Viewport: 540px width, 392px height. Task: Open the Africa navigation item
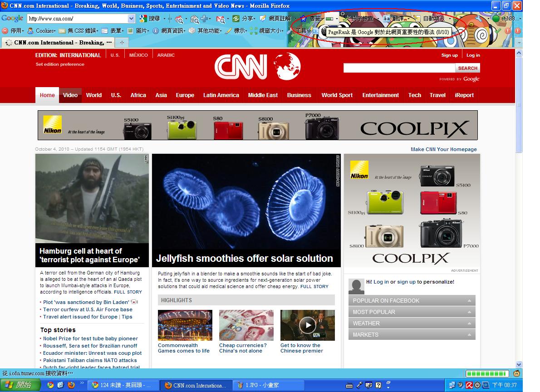point(138,95)
